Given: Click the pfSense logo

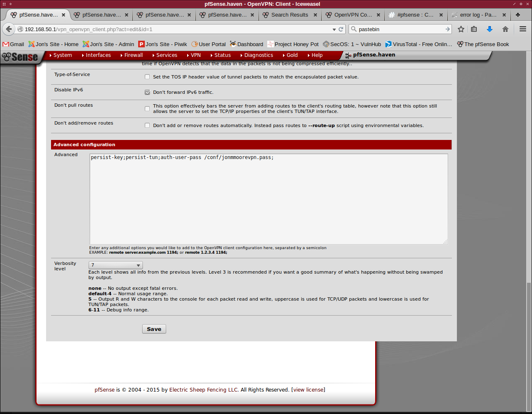Looking at the screenshot, I should click(20, 57).
